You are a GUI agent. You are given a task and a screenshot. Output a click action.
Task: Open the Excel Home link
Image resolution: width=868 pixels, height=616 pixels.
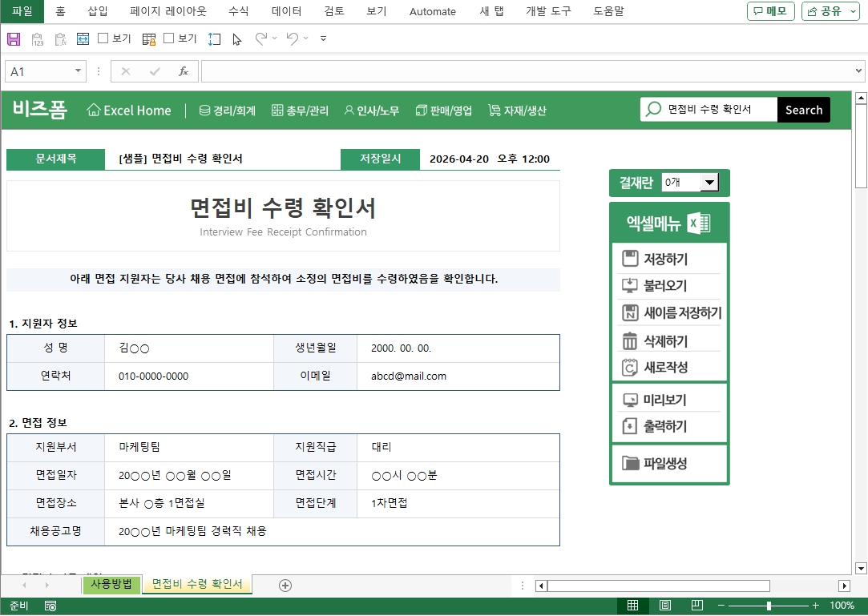[129, 111]
